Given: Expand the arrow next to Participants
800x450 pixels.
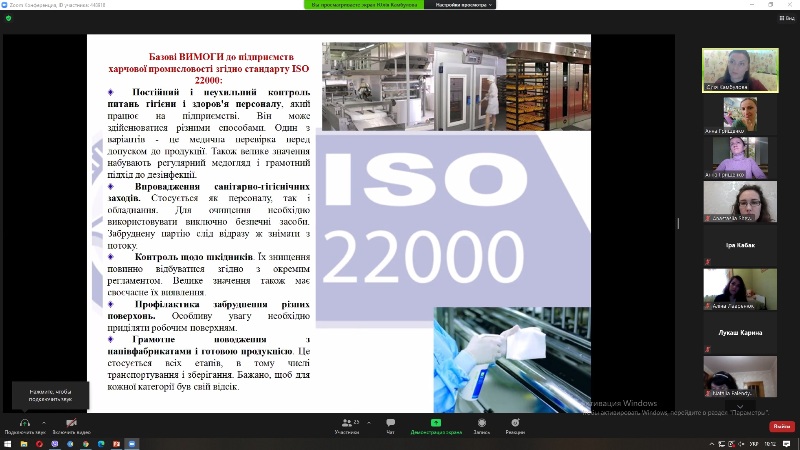Looking at the screenshot, I should 369,422.
